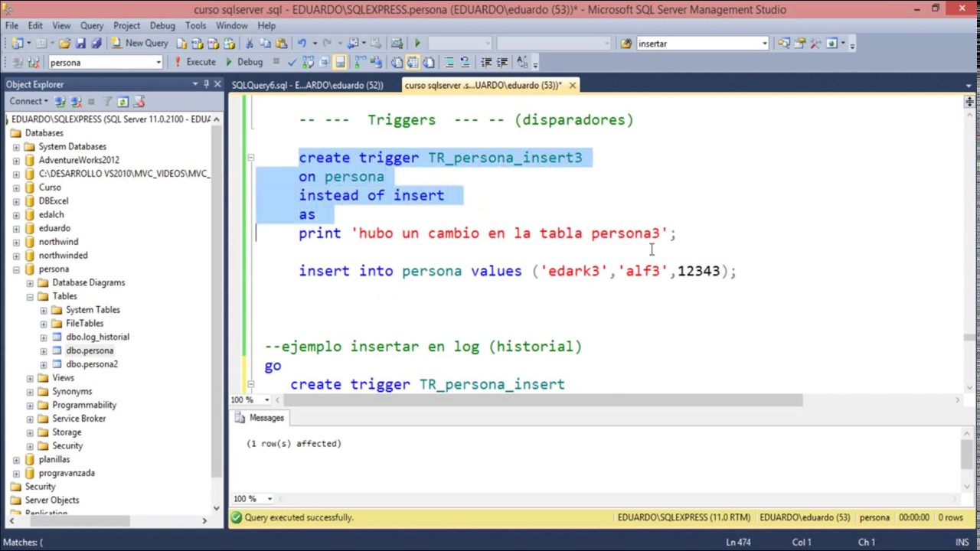980x551 pixels.
Task: Select the Messages tab
Action: click(260, 418)
